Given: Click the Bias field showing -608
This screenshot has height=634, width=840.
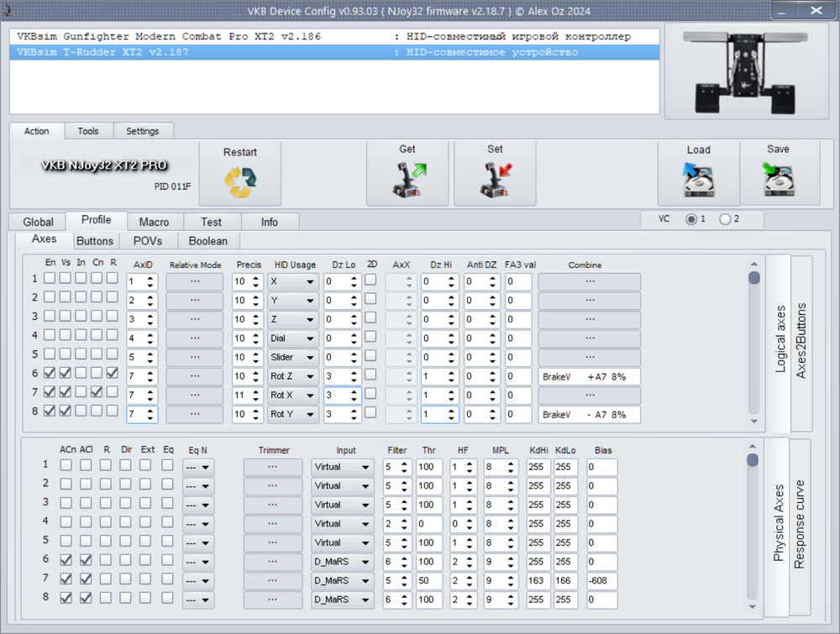Looking at the screenshot, I should (x=601, y=581).
